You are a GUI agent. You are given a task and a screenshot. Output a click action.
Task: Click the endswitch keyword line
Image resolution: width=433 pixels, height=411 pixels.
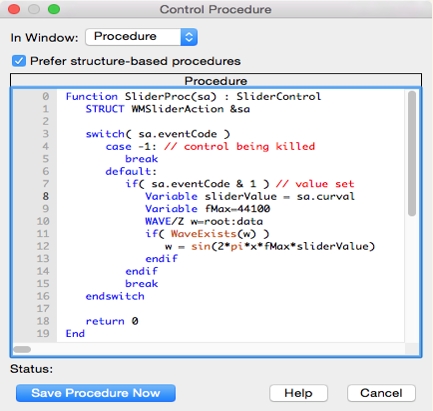point(115,296)
